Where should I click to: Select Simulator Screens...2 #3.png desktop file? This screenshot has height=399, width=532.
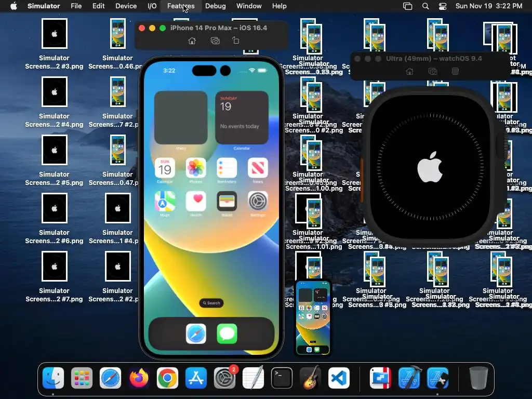click(x=54, y=44)
